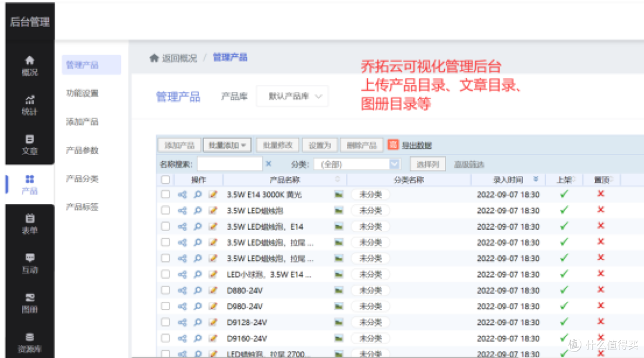
Task: Click the 选择列 button
Action: (428, 165)
